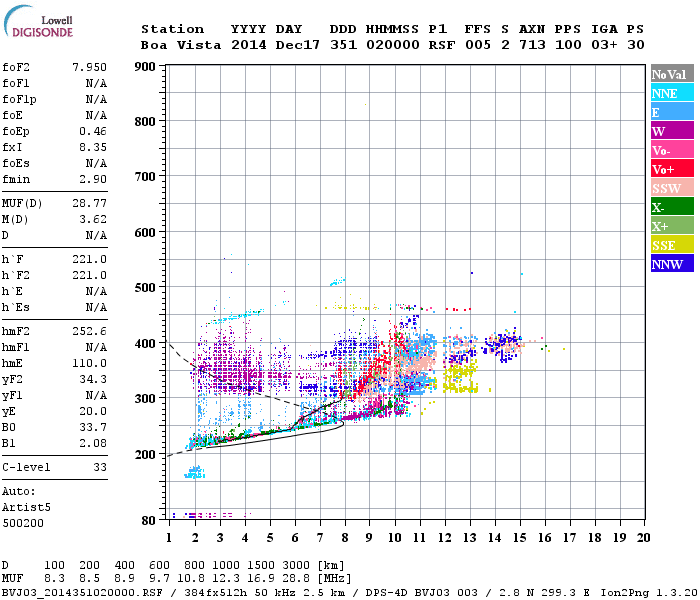
Task: Click the 8 MHz frequency axis label
Action: (x=344, y=538)
